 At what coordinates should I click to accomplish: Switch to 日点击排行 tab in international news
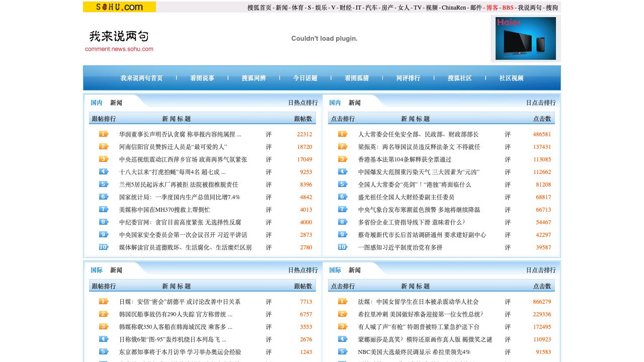[x=541, y=270]
